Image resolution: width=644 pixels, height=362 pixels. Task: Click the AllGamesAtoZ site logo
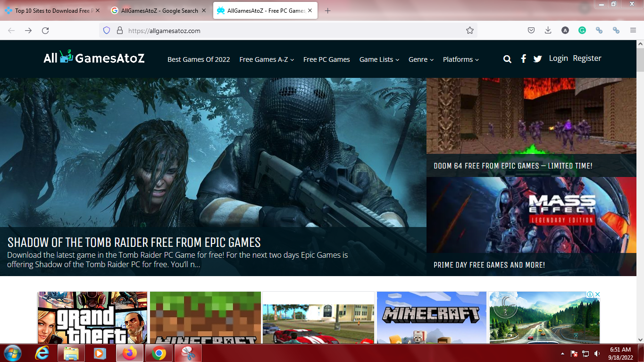[x=94, y=58]
